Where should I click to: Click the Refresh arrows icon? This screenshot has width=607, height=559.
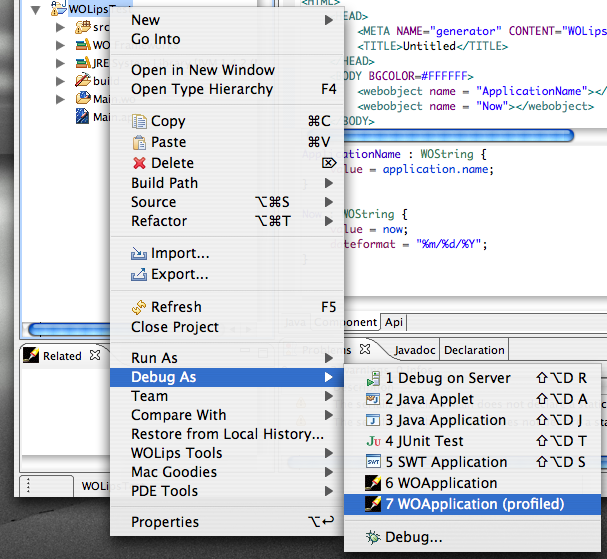click(x=139, y=307)
